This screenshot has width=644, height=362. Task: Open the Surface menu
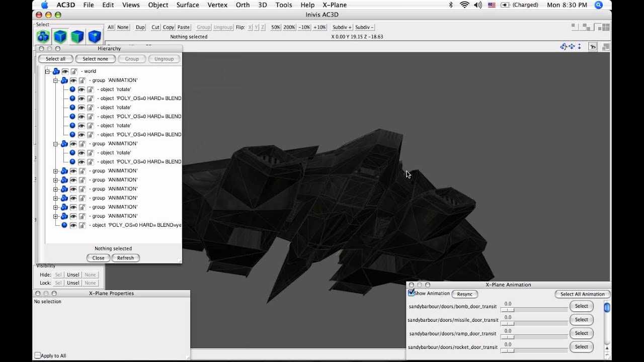[x=188, y=5]
